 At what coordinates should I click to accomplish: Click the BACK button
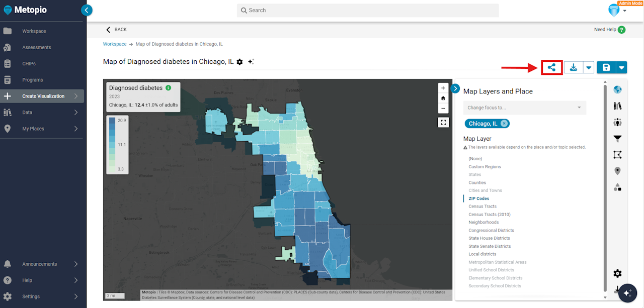tap(116, 30)
